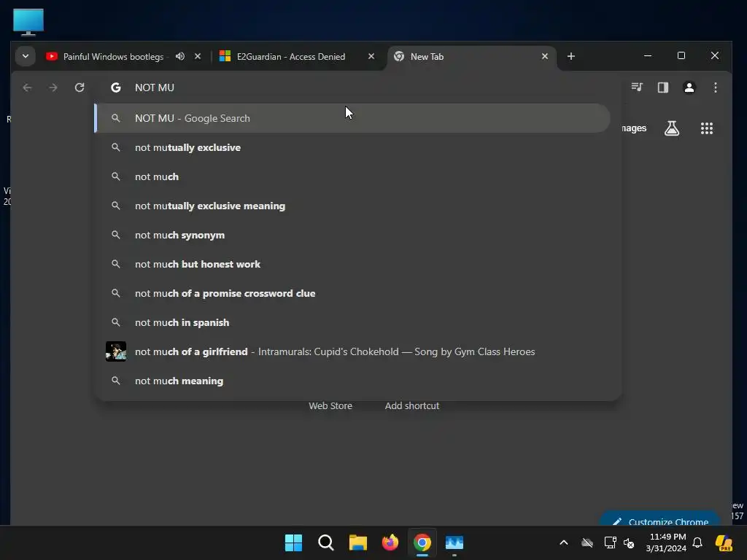
Task: Show hidden system tray icons
Action: click(x=564, y=542)
